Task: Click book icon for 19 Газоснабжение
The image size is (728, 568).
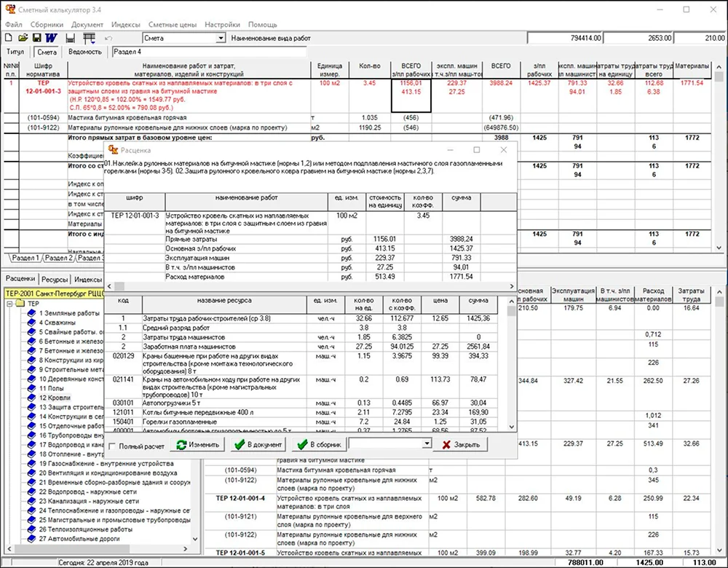Action: [31, 464]
